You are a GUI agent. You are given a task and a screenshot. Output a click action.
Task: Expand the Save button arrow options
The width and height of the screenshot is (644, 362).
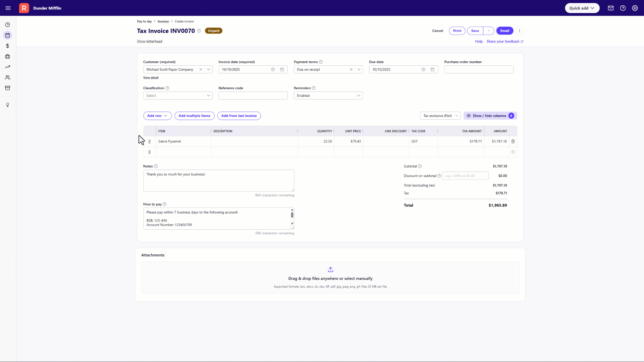(489, 31)
